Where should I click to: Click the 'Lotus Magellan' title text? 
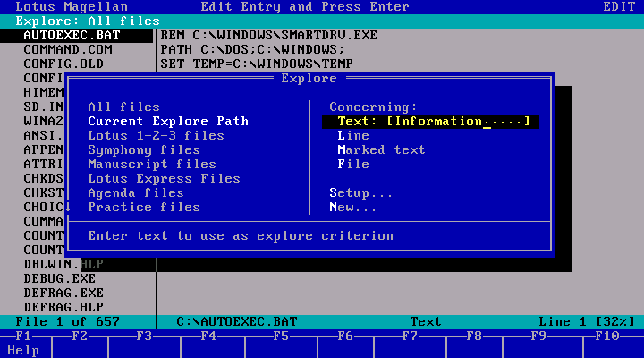[x=72, y=7]
